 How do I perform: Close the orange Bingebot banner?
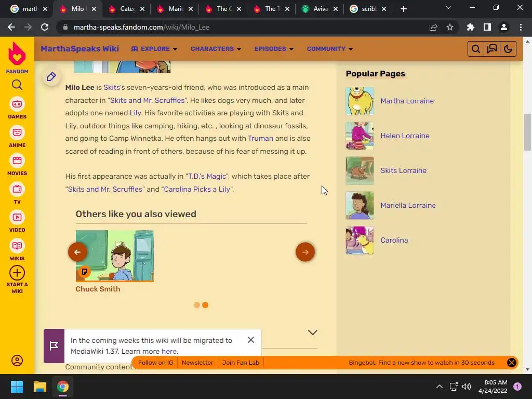(x=511, y=363)
